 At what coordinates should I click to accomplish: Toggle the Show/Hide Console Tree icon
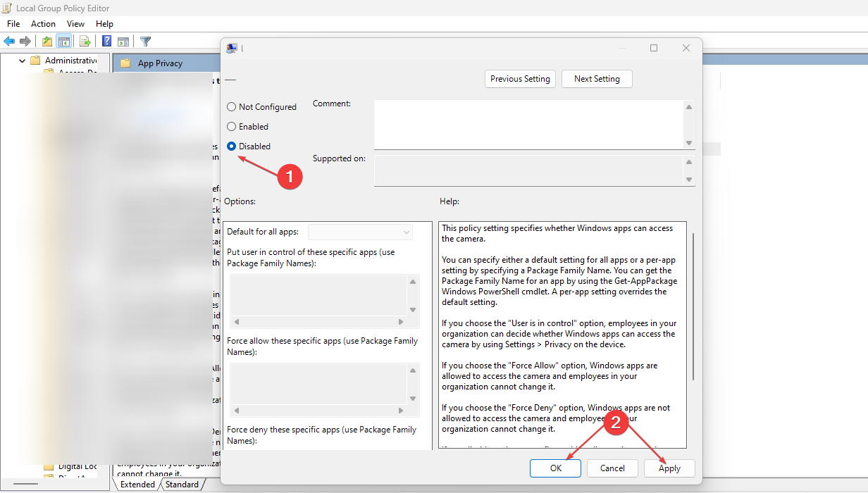pyautogui.click(x=64, y=42)
